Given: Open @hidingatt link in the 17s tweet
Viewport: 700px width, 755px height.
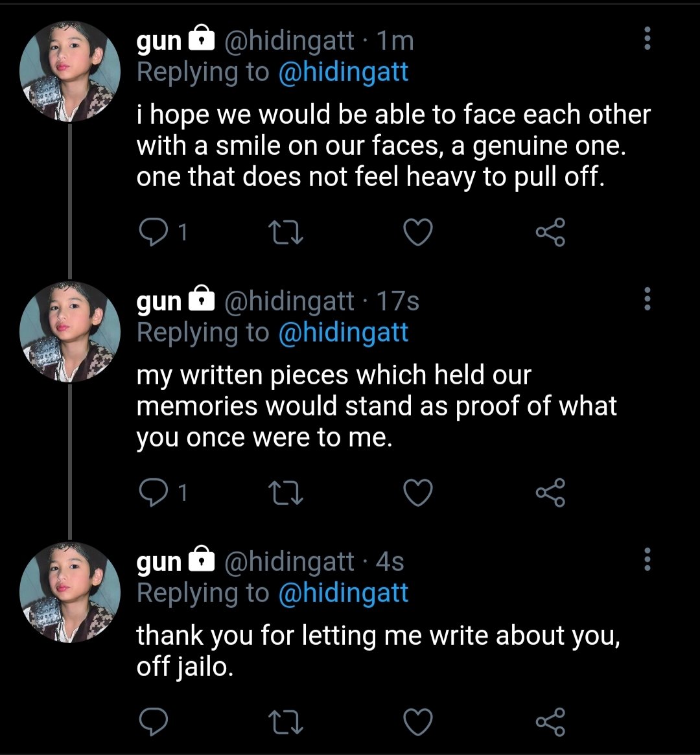Looking at the screenshot, I should click(344, 332).
